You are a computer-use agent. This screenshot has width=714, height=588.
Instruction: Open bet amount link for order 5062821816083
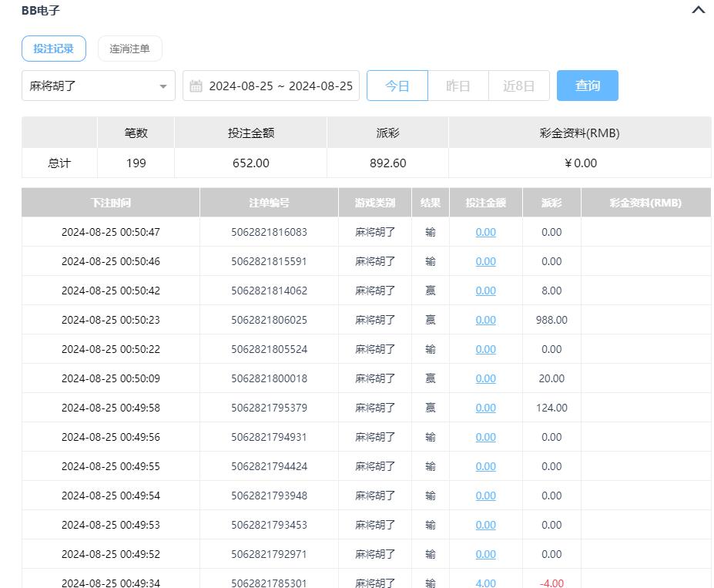pyautogui.click(x=485, y=232)
